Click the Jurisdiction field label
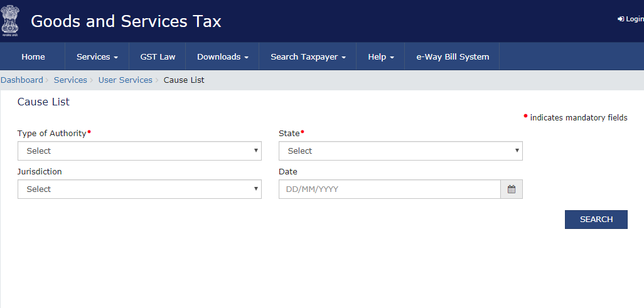The height and width of the screenshot is (308, 644). tap(40, 172)
